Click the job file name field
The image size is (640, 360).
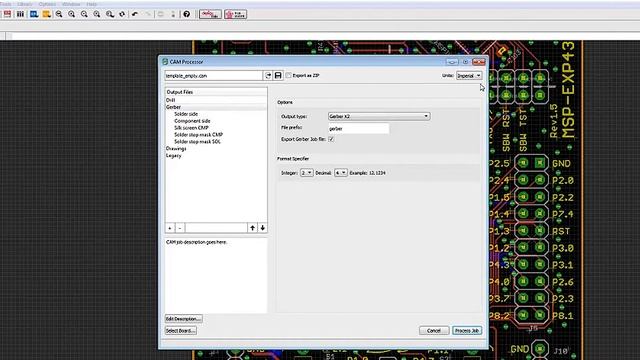pyautogui.click(x=213, y=76)
